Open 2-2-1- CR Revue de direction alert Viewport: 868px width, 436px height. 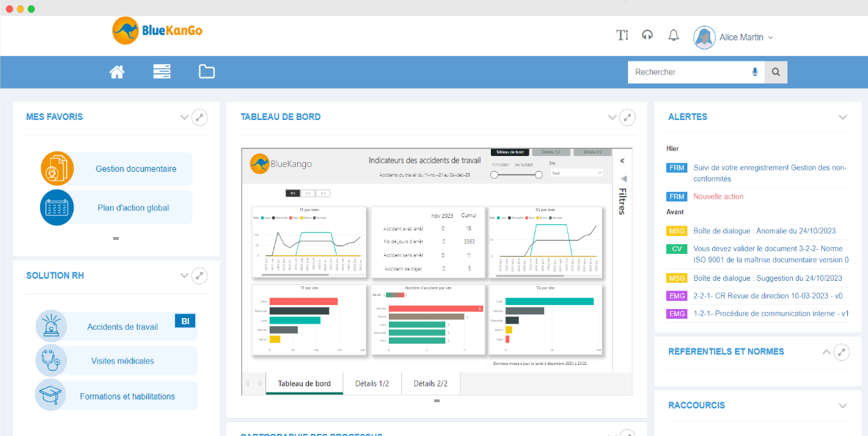click(x=767, y=295)
